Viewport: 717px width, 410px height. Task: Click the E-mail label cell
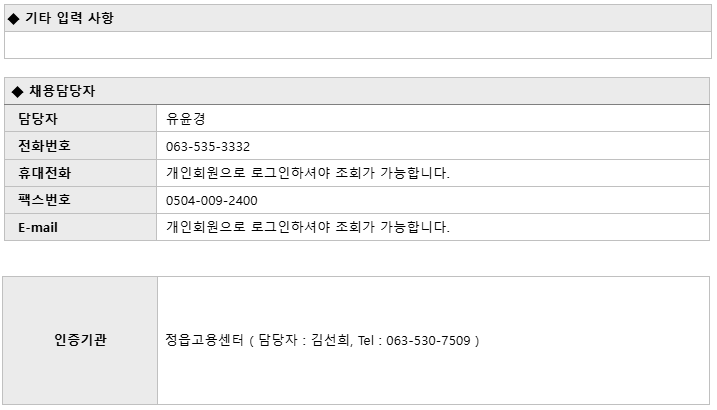click(80, 227)
